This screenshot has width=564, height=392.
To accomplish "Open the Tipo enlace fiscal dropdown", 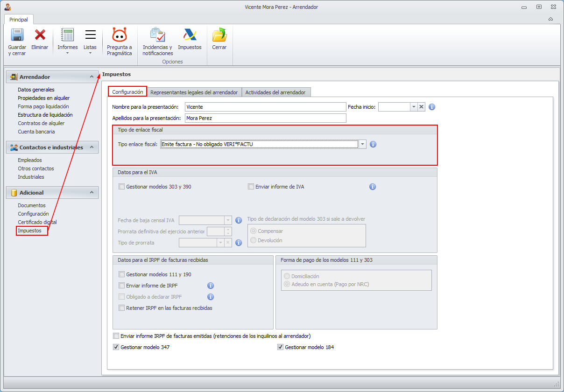I will (363, 144).
